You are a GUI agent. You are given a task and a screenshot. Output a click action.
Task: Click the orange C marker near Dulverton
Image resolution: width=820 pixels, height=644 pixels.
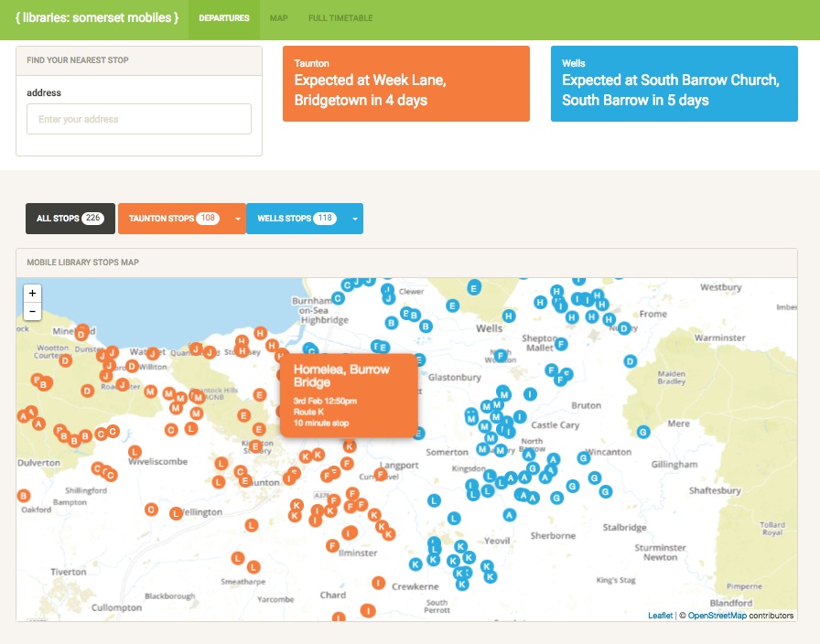point(97,468)
